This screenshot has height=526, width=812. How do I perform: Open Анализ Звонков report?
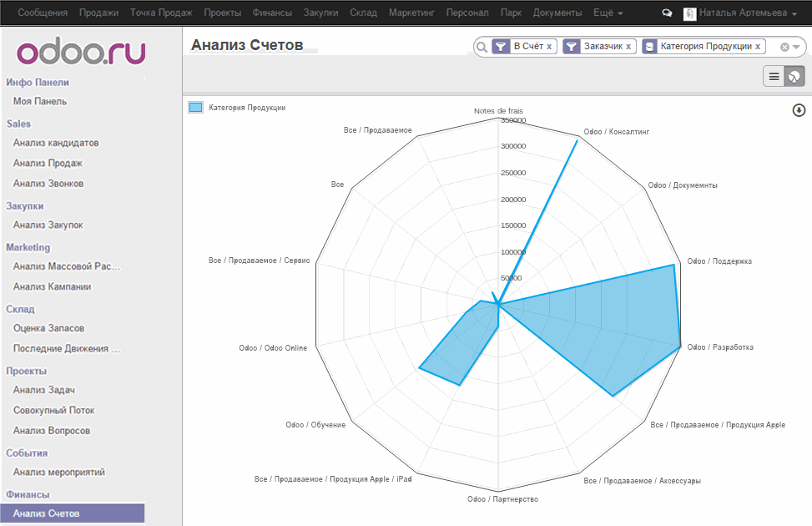point(48,184)
